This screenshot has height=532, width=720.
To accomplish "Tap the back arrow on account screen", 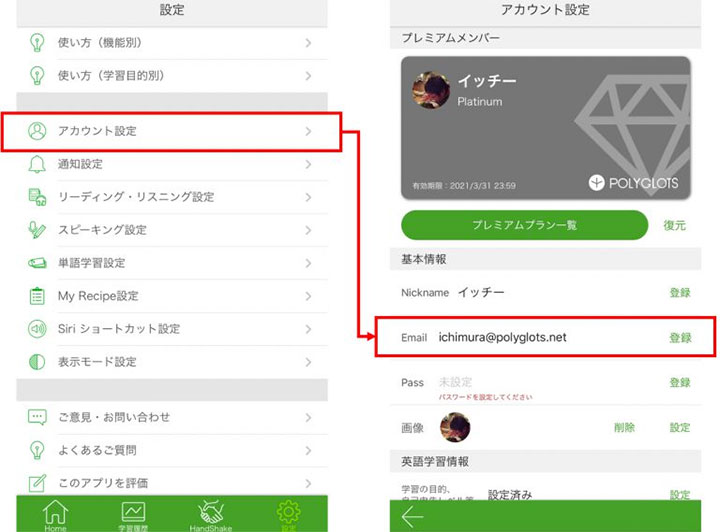I will pyautogui.click(x=412, y=517).
